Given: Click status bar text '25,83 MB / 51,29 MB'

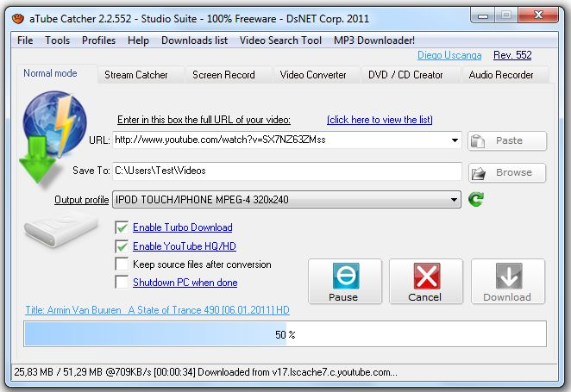Looking at the screenshot, I should pos(59,372).
